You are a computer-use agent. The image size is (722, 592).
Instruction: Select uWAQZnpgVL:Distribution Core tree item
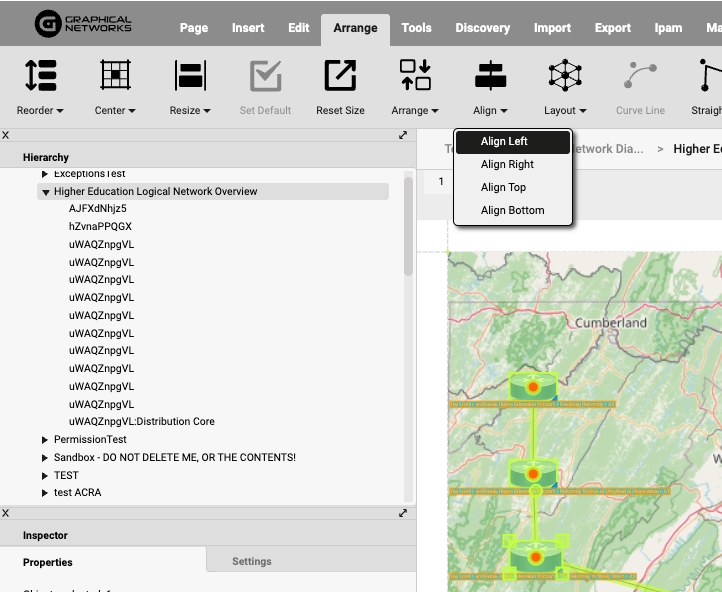(x=142, y=422)
